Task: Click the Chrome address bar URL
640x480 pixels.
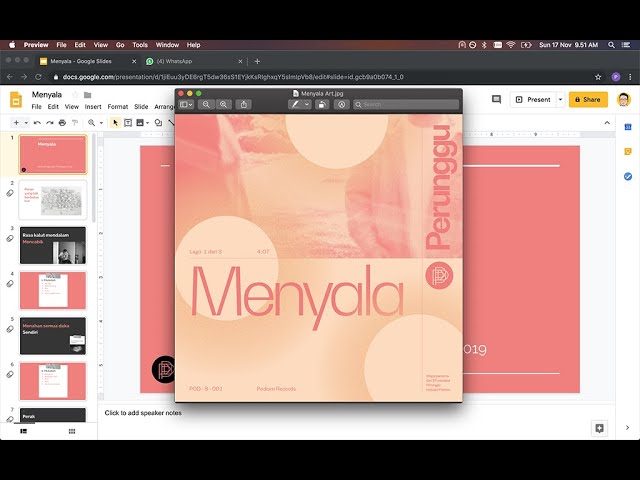Action: 233,77
